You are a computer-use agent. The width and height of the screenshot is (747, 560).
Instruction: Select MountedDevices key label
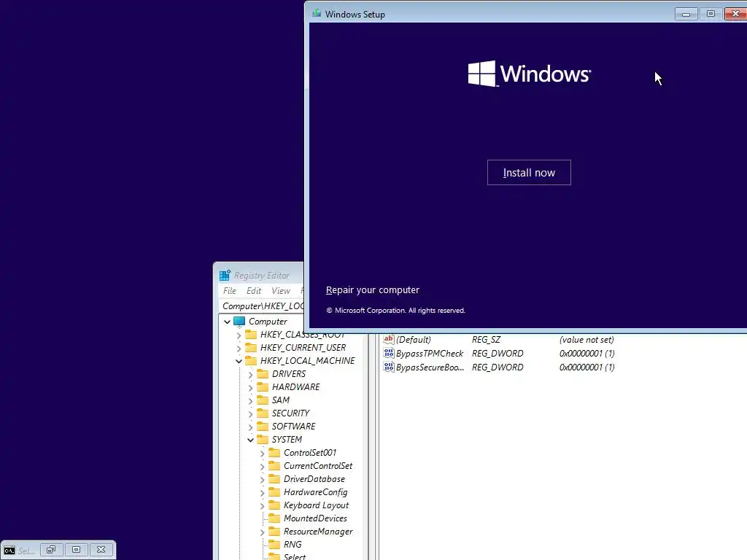click(315, 518)
